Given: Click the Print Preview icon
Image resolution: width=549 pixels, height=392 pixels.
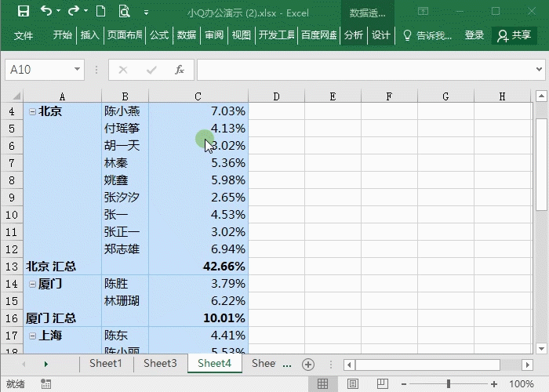Looking at the screenshot, I should (x=124, y=12).
